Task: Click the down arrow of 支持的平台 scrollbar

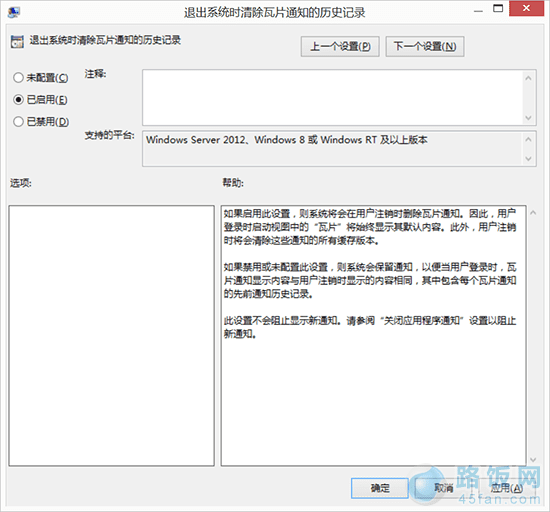Action: 529,159
